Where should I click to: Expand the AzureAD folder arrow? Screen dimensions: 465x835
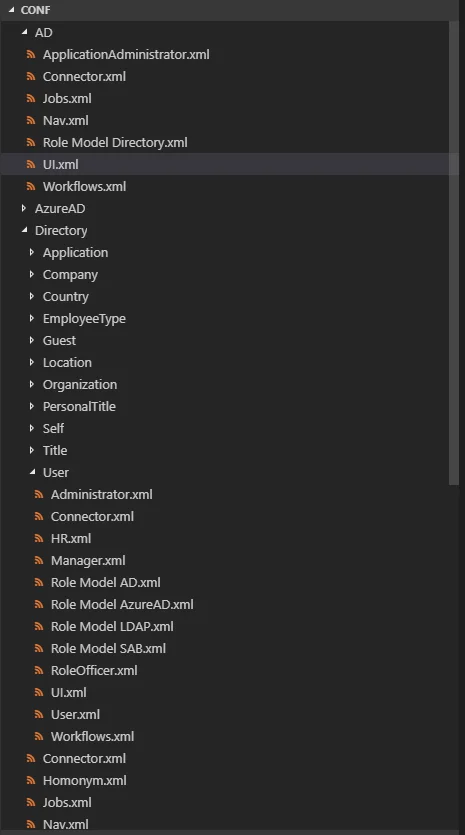point(23,208)
